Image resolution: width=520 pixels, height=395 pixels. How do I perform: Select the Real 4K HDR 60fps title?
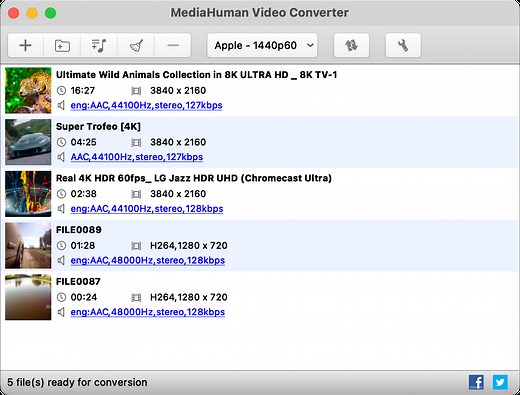coord(194,178)
